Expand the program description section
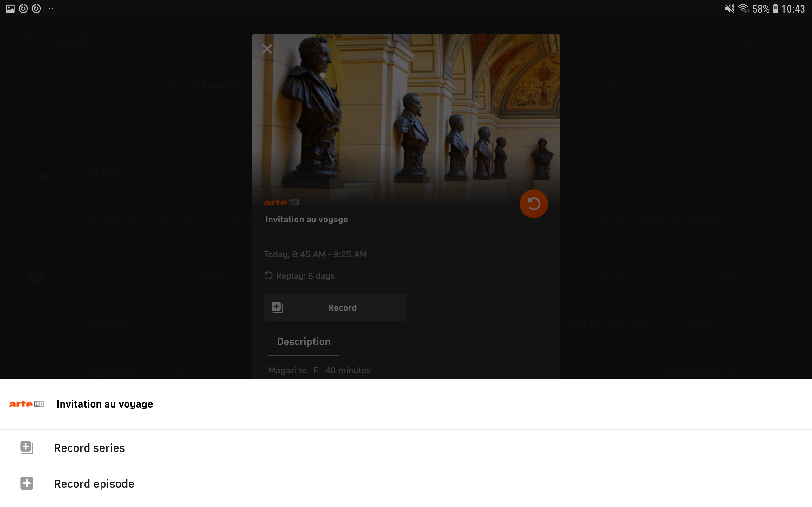 pos(303,342)
